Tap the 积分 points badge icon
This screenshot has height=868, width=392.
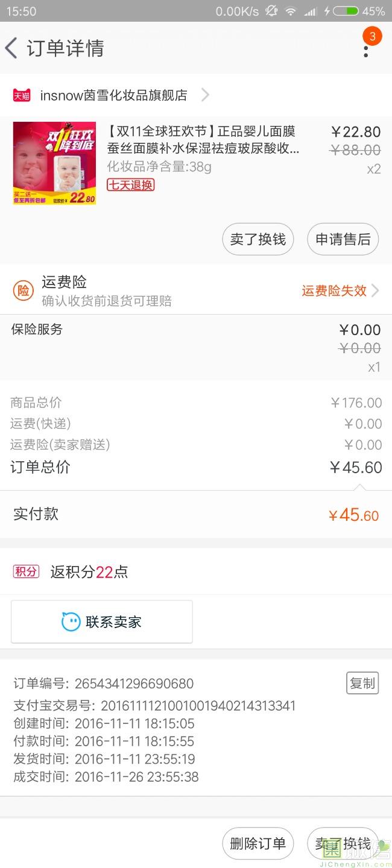(x=26, y=571)
